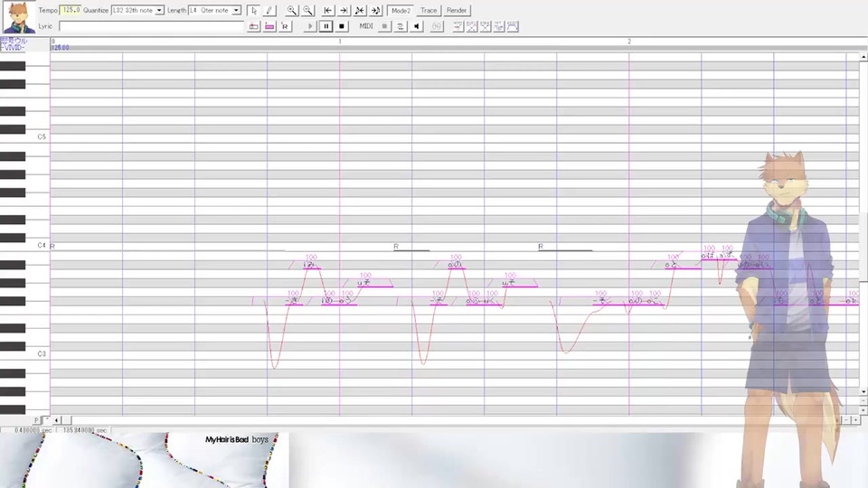Click the zoom out magnifier

click(x=307, y=11)
